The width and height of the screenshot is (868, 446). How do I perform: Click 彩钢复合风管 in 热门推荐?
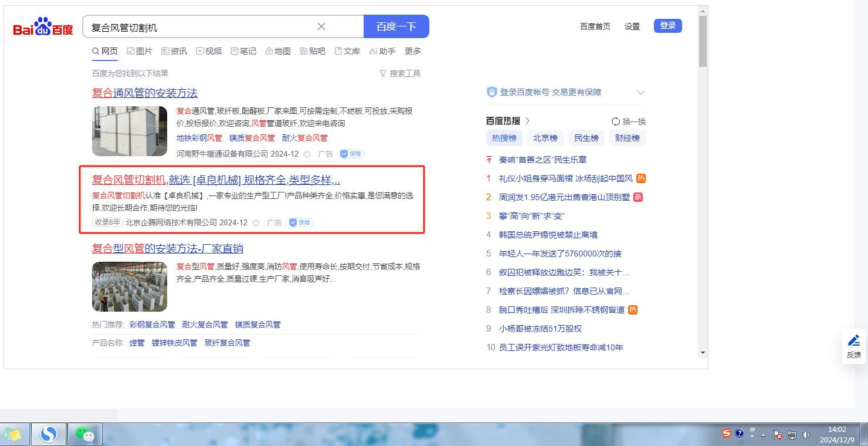click(152, 325)
